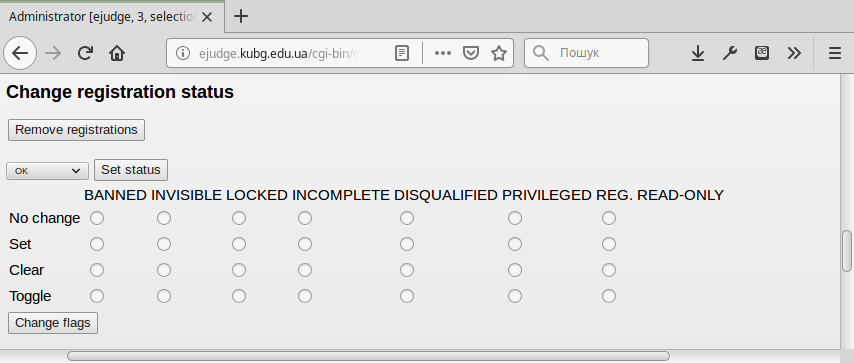Bookmark this page with star icon

click(499, 53)
